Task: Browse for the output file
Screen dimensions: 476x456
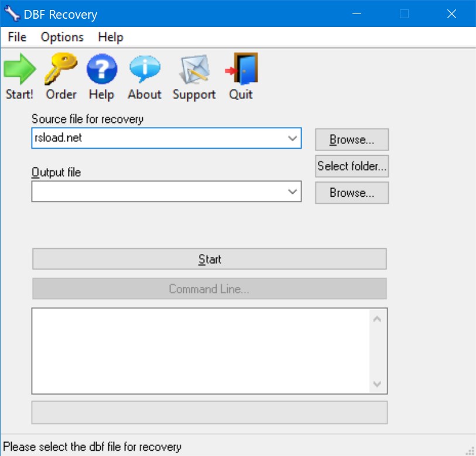Action: 351,193
